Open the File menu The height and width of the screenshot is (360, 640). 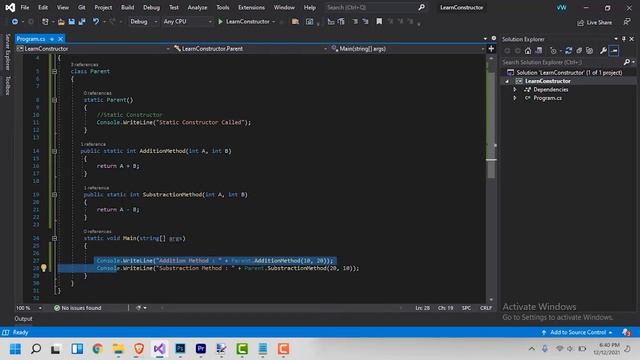pos(25,7)
